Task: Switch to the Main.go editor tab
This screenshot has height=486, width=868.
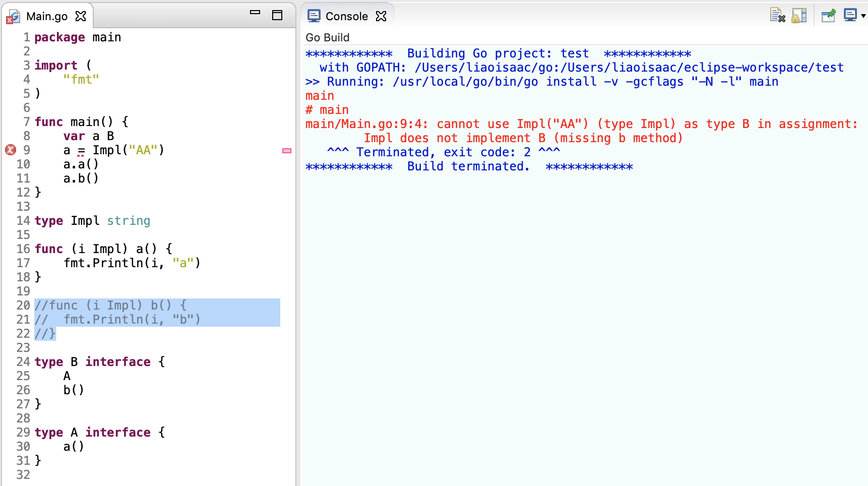Action: [x=46, y=17]
